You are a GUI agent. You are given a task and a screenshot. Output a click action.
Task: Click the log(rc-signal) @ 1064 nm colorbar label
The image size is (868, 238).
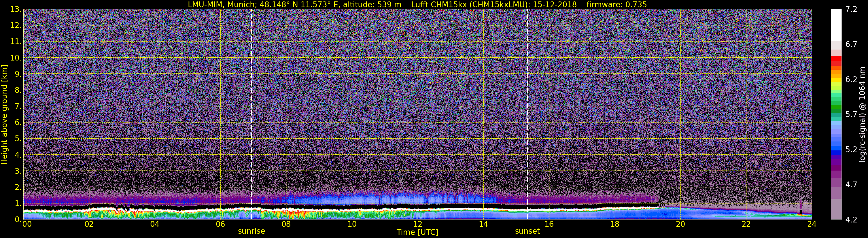click(x=862, y=114)
